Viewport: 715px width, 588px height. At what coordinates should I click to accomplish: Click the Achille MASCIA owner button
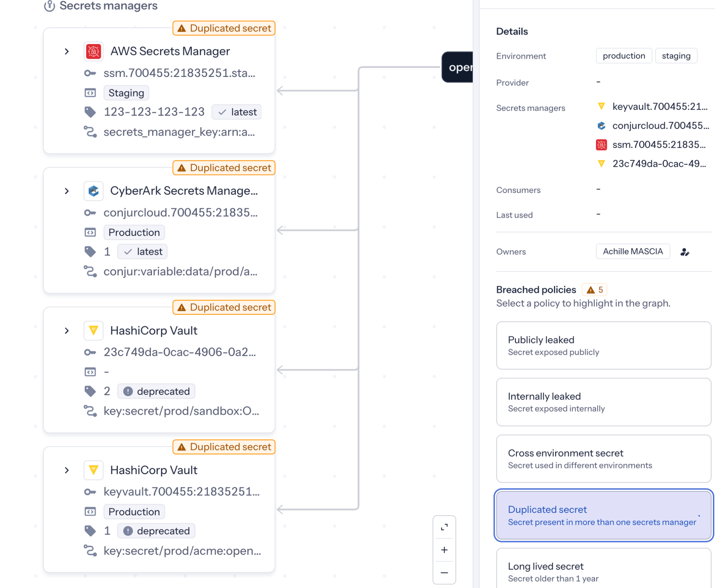click(633, 251)
